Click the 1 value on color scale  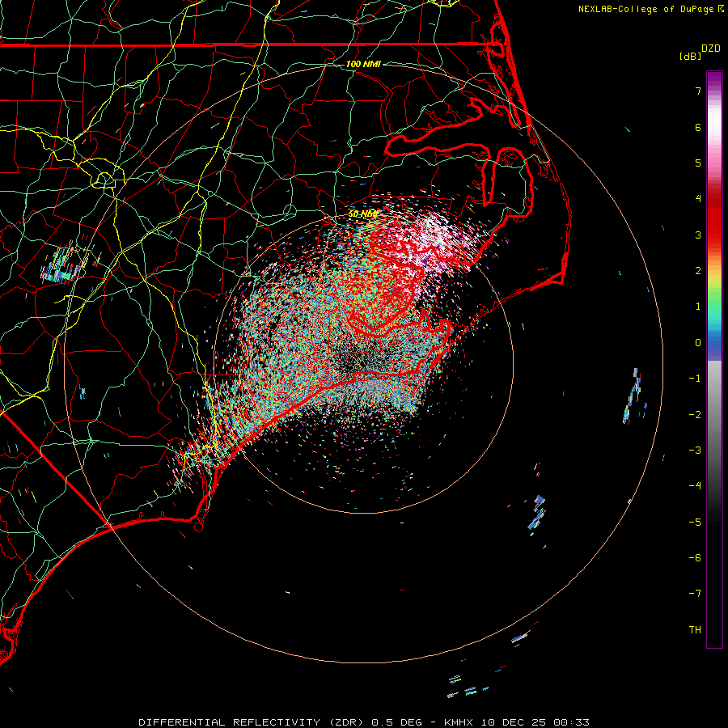coord(698,307)
